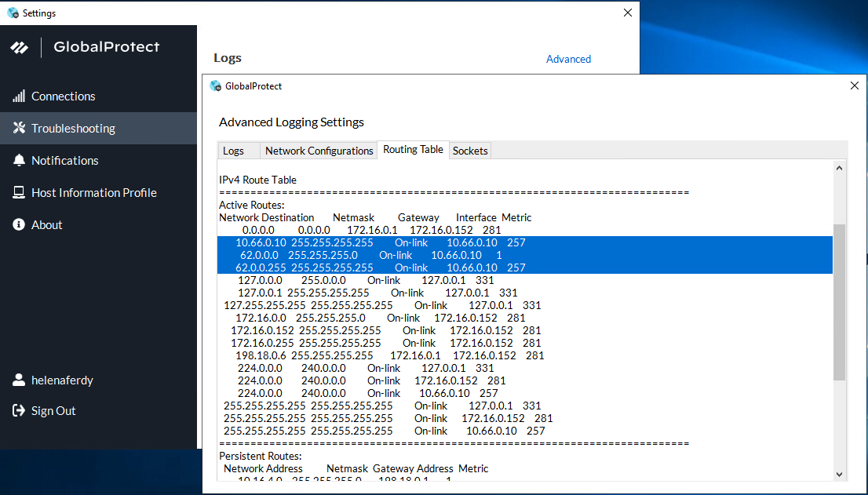Image resolution: width=868 pixels, height=495 pixels.
Task: Click the Sign Out arrow icon
Action: [x=19, y=411]
